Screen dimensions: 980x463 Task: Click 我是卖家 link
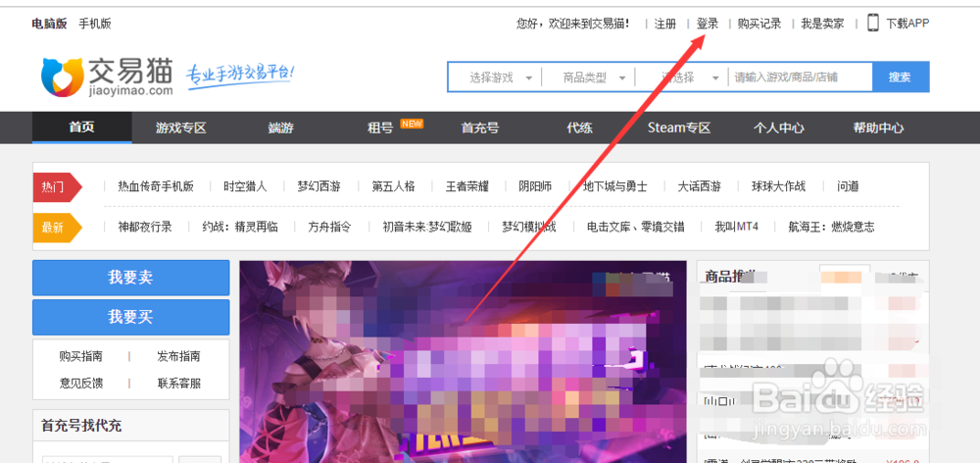pos(822,24)
